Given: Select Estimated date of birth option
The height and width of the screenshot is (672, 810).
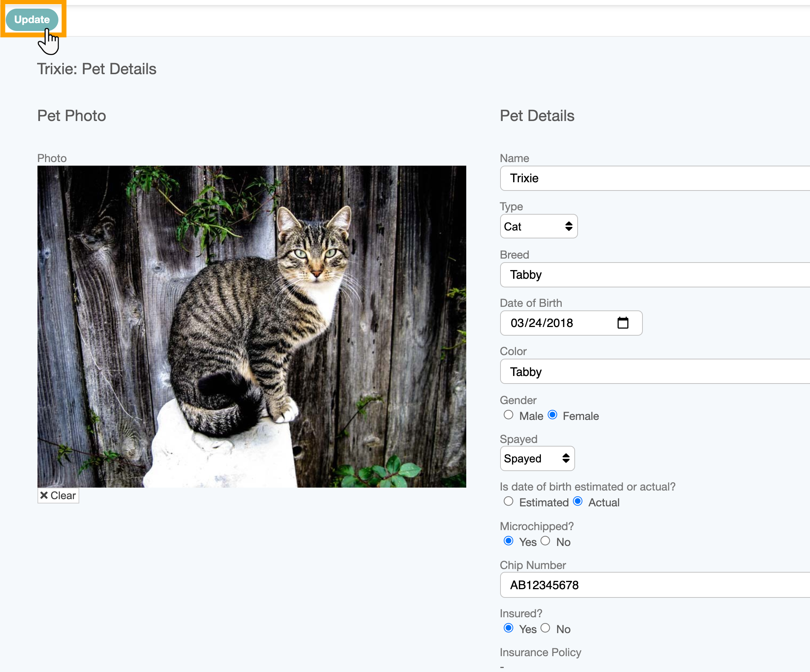Looking at the screenshot, I should 509,501.
